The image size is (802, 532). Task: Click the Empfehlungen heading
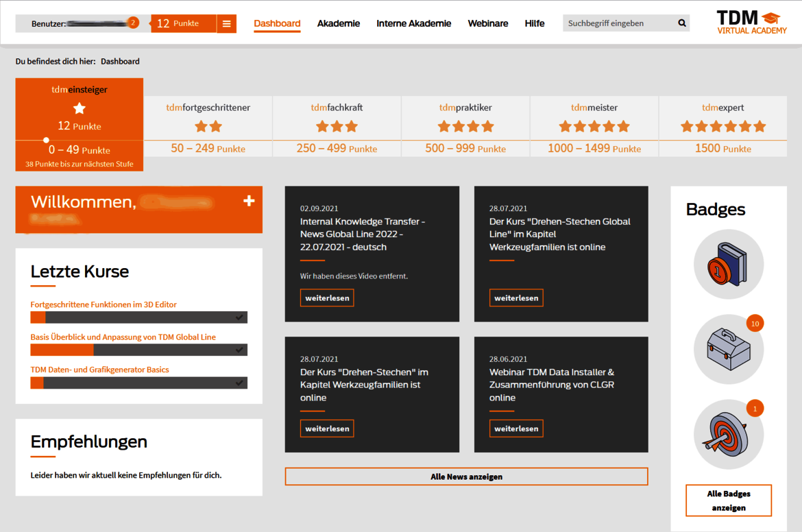[x=88, y=442]
